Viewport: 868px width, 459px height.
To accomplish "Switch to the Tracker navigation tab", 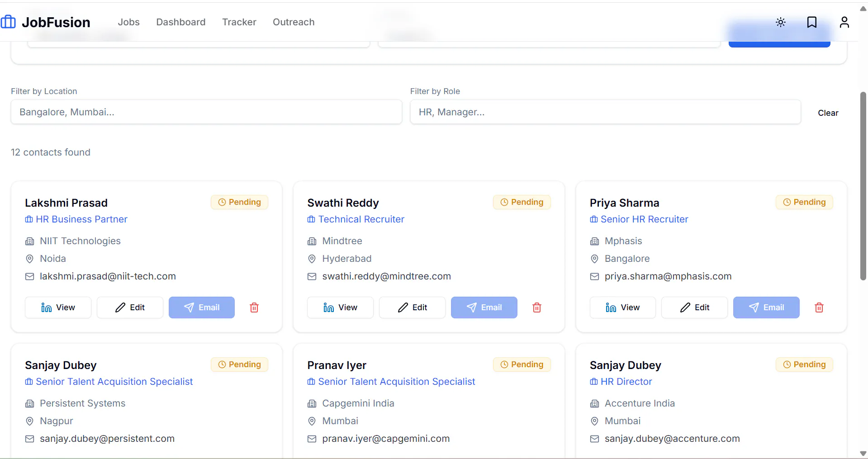I will point(239,22).
